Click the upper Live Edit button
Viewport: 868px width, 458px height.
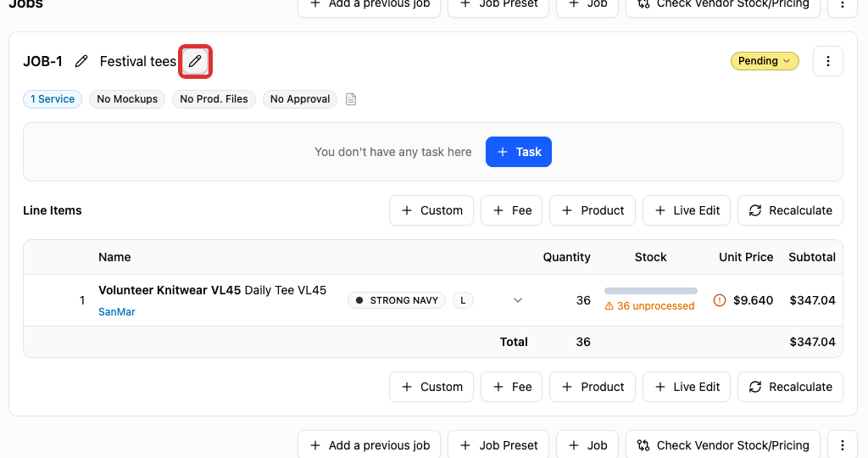687,210
